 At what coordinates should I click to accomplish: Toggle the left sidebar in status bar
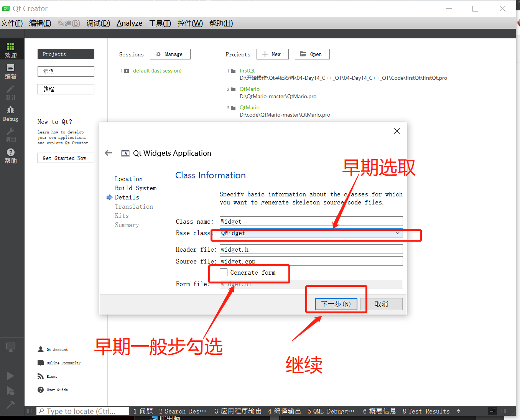[30, 411]
